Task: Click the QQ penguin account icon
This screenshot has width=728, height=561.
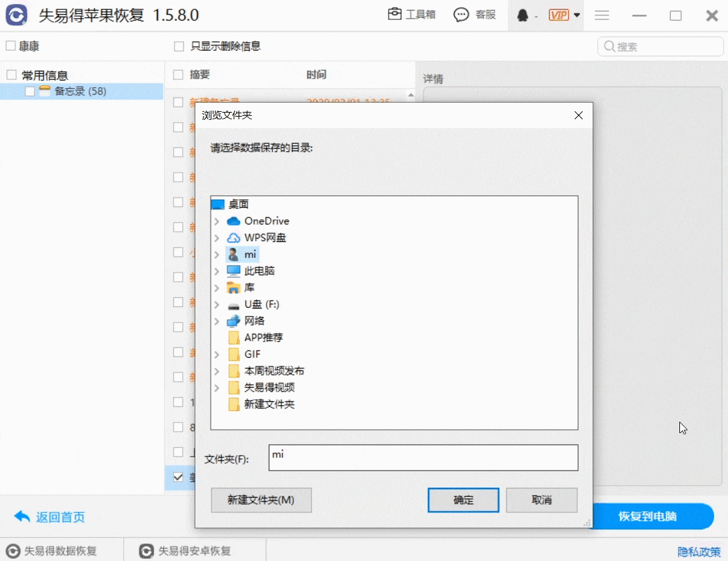Action: (x=522, y=15)
